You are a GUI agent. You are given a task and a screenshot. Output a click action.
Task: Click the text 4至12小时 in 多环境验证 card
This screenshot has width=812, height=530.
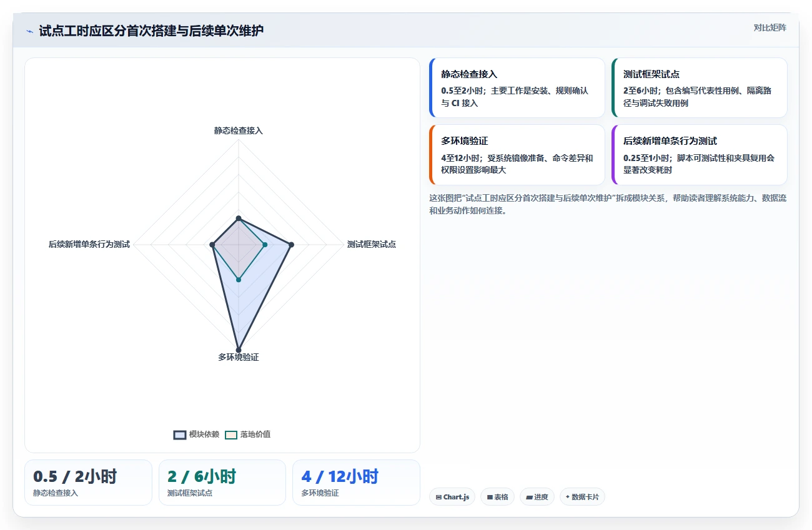point(461,158)
